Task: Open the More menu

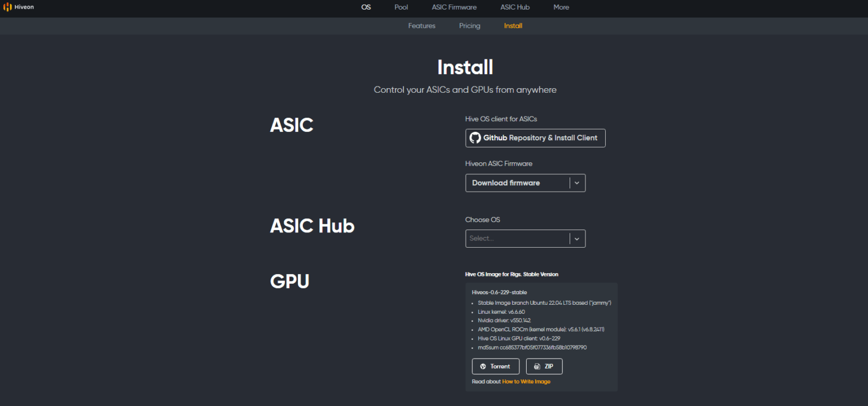Action: [561, 7]
